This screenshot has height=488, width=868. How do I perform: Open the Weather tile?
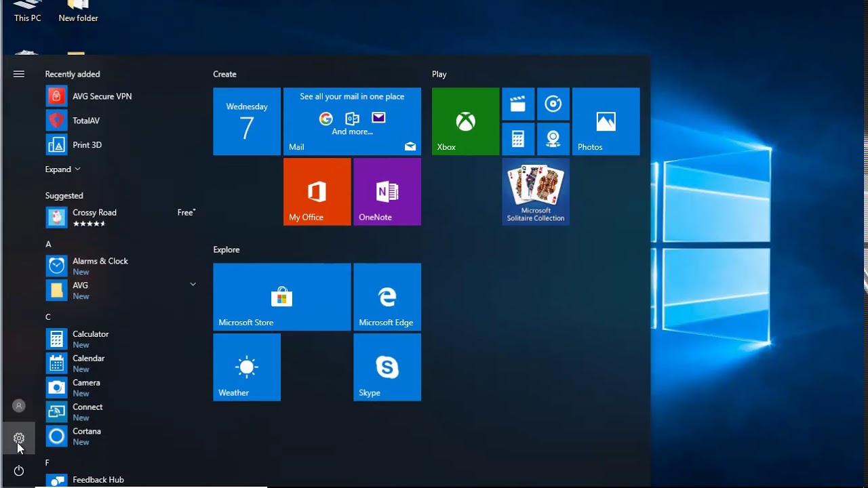[x=247, y=367]
